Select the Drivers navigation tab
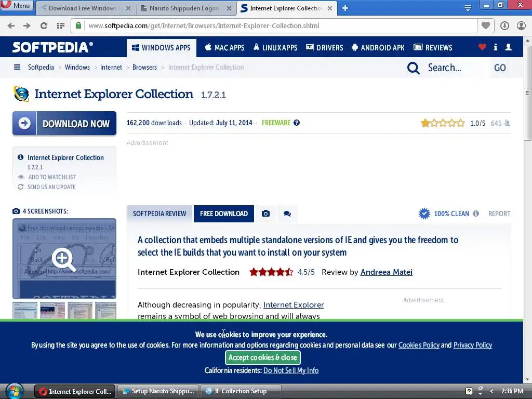This screenshot has height=399, width=532. point(325,48)
